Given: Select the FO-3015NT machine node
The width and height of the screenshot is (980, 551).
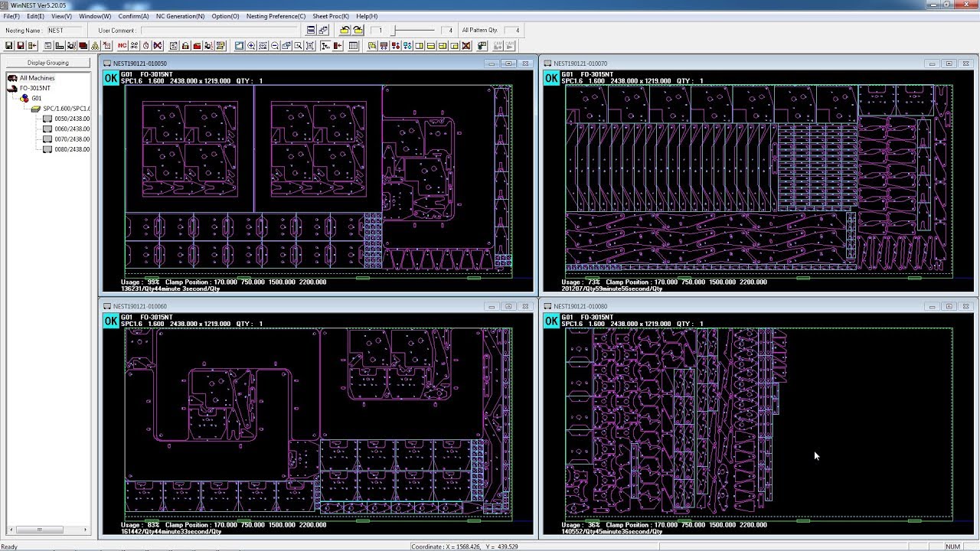Looking at the screenshot, I should click(x=35, y=88).
